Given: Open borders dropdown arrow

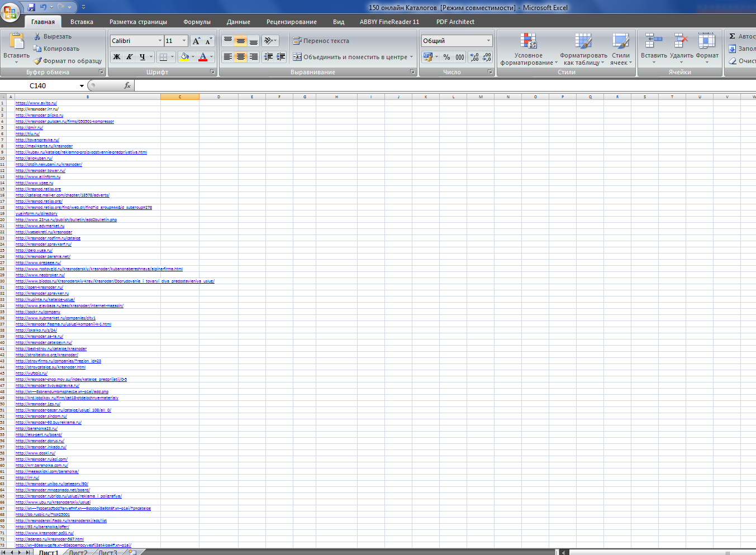Looking at the screenshot, I should tap(172, 57).
